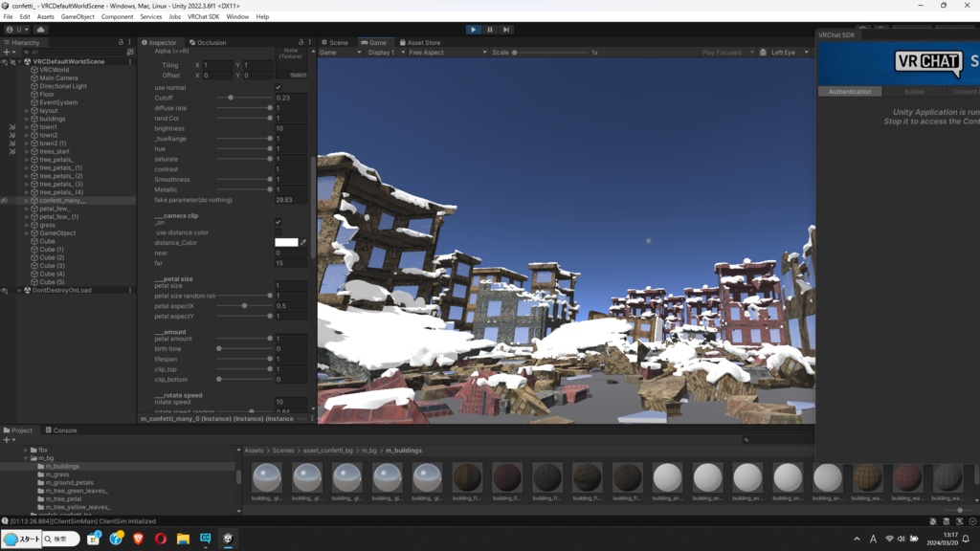Click the distance_Color eyedropper icon
This screenshot has width=980, height=551.
303,242
